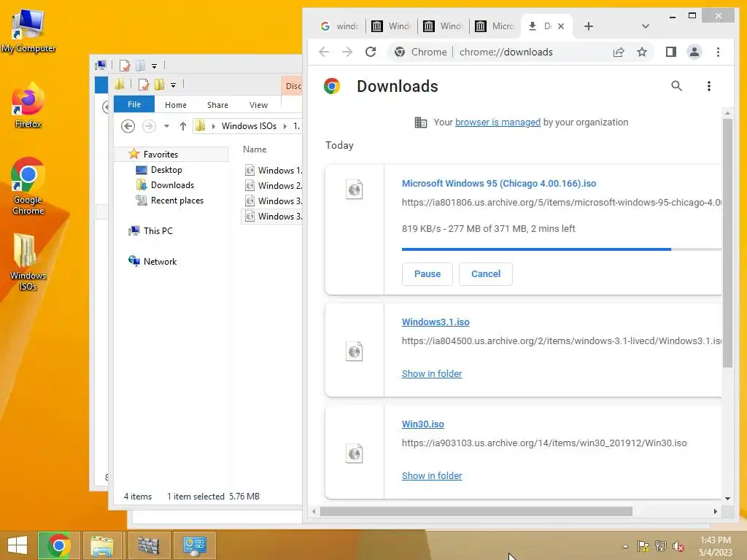Open the firewall app in taskbar
This screenshot has width=747, height=560.
(148, 545)
